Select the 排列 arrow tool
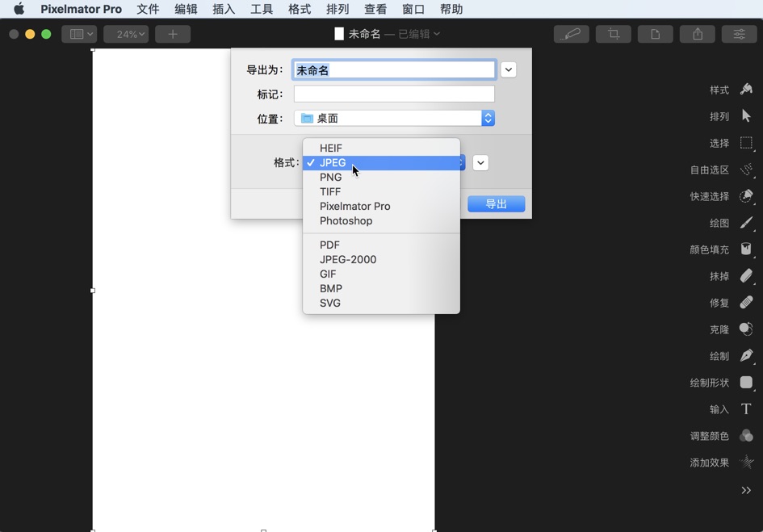 746,115
